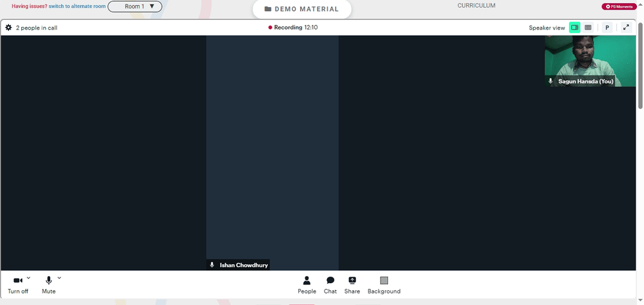Screen dimensions: 644x305
Task: Enter fullscreen mode with expand icon
Action: pos(626,28)
